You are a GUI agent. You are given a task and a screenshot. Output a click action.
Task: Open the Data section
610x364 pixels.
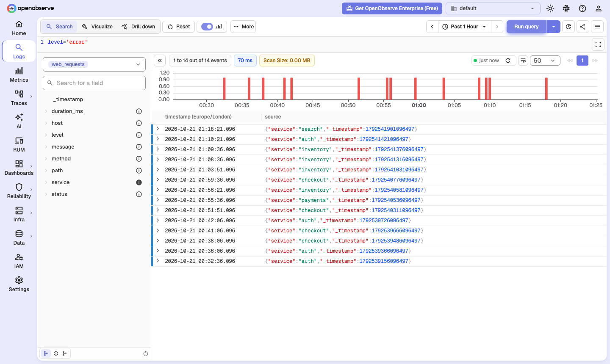pos(19,237)
